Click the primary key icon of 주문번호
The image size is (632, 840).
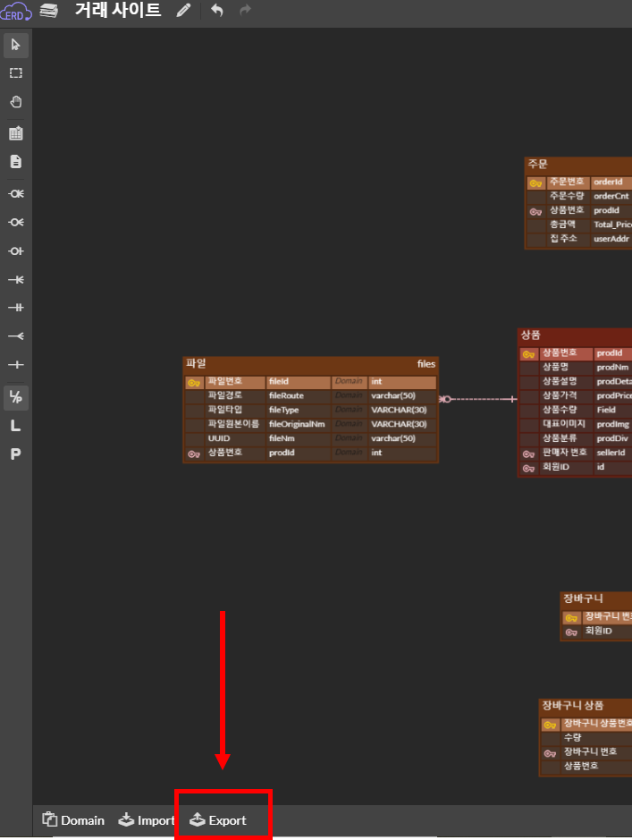coord(535,183)
